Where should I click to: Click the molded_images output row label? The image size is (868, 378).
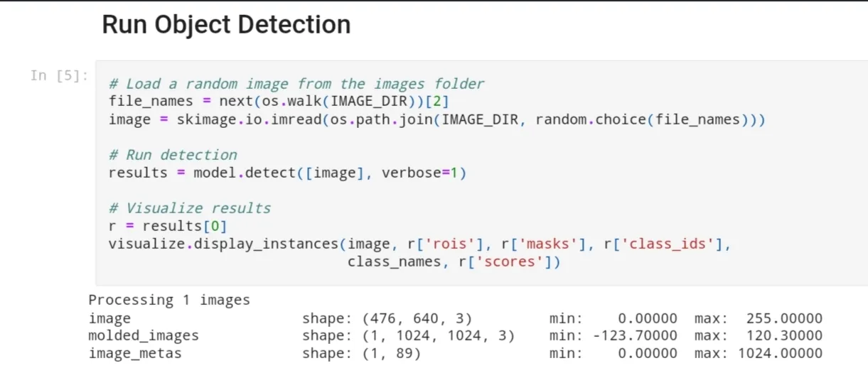coord(144,335)
